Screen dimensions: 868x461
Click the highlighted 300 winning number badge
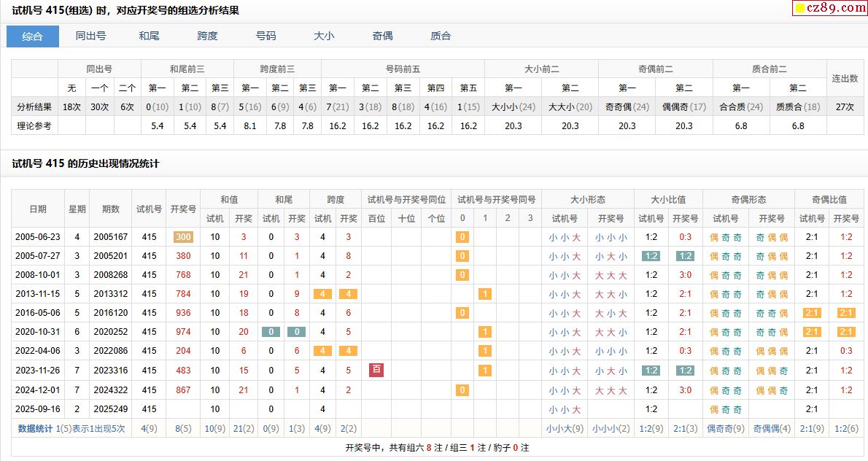coord(183,237)
